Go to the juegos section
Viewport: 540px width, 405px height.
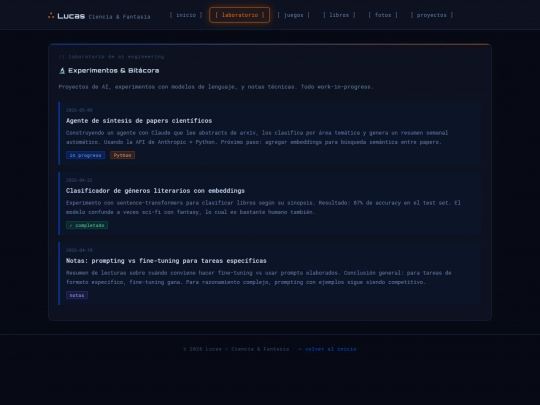(x=293, y=15)
